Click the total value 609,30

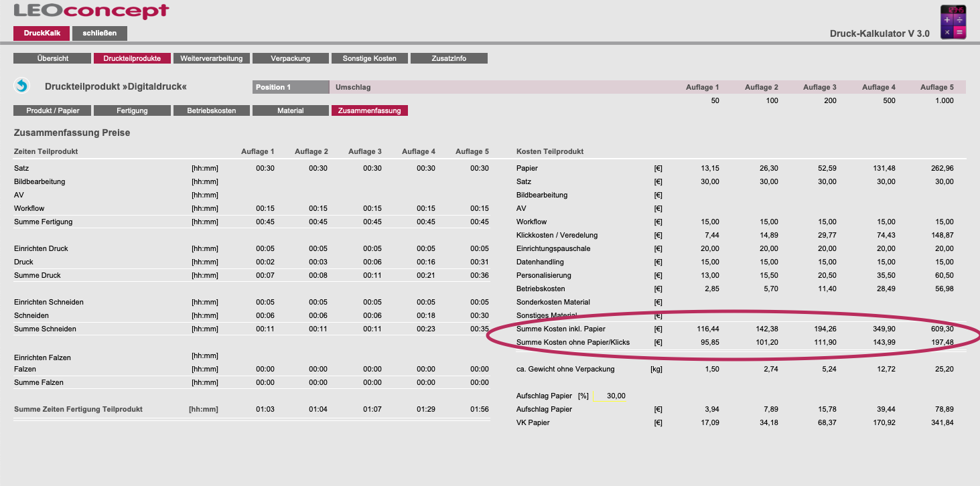(942, 329)
